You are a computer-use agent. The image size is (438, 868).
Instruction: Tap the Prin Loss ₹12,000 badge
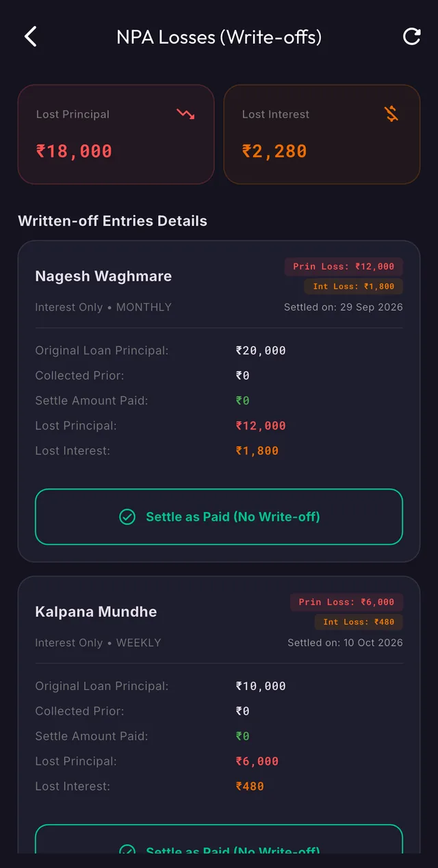[344, 266]
